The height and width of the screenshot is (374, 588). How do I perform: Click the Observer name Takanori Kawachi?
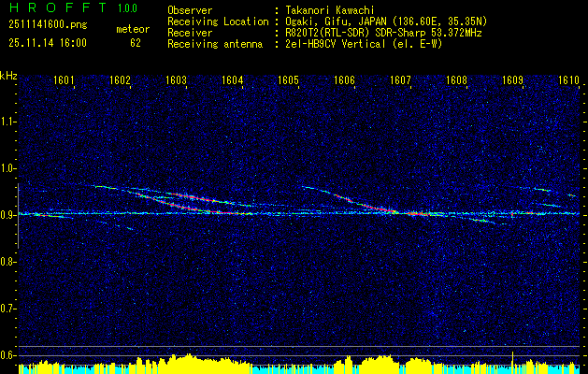(328, 10)
